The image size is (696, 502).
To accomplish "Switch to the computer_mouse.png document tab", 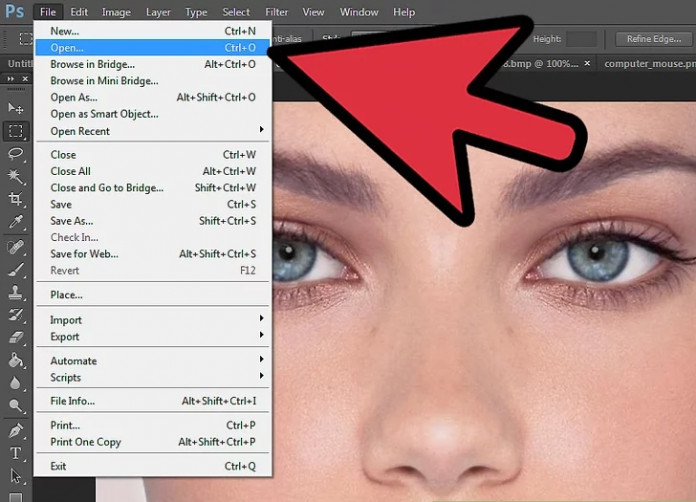I will (x=646, y=64).
